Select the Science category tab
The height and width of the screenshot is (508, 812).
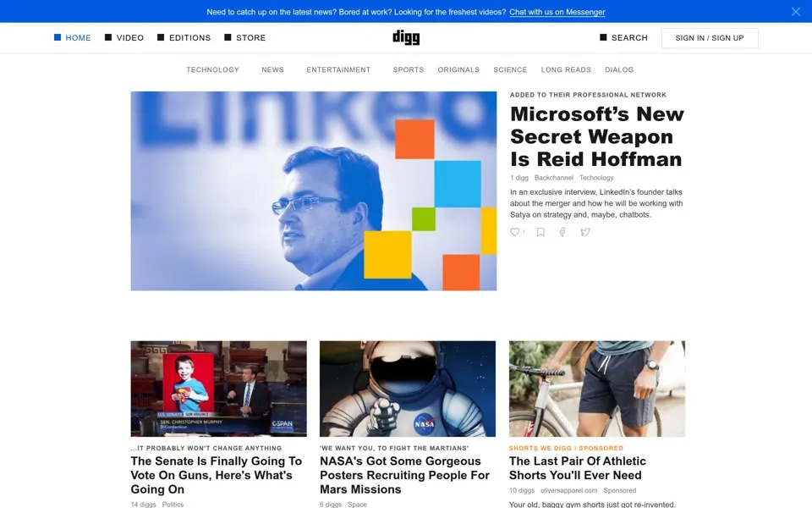(x=510, y=69)
